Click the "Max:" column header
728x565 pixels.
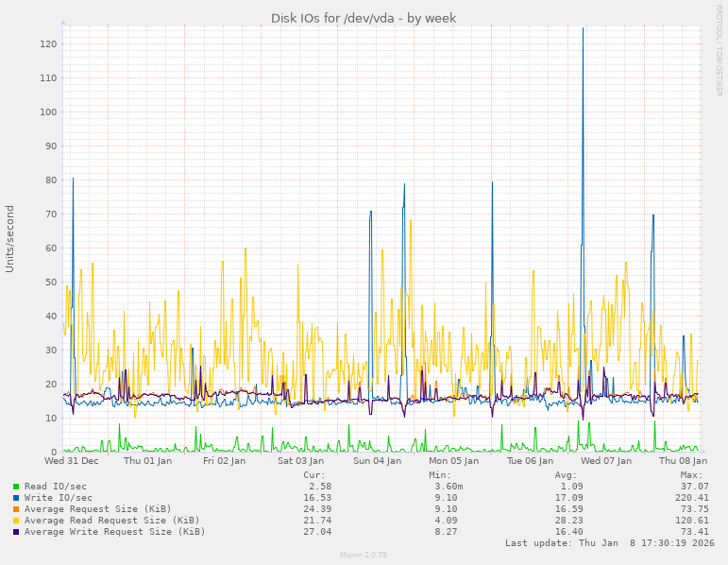(x=692, y=475)
